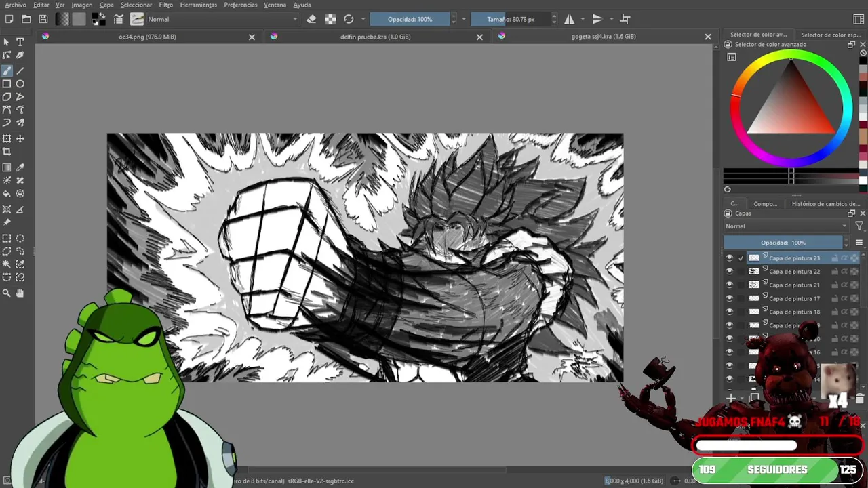The width and height of the screenshot is (868, 488).
Task: Select the Elliptical Selection tool
Action: pyautogui.click(x=20, y=239)
